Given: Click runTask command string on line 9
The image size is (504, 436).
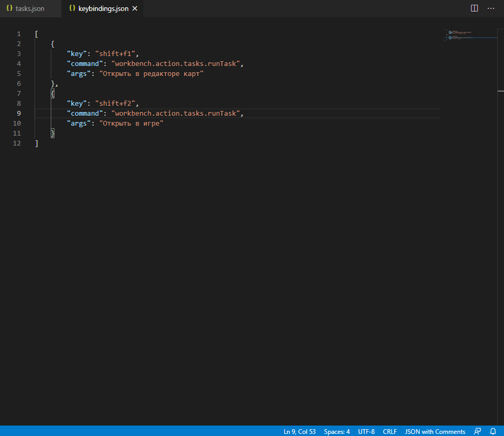Looking at the screenshot, I should click(175, 114).
